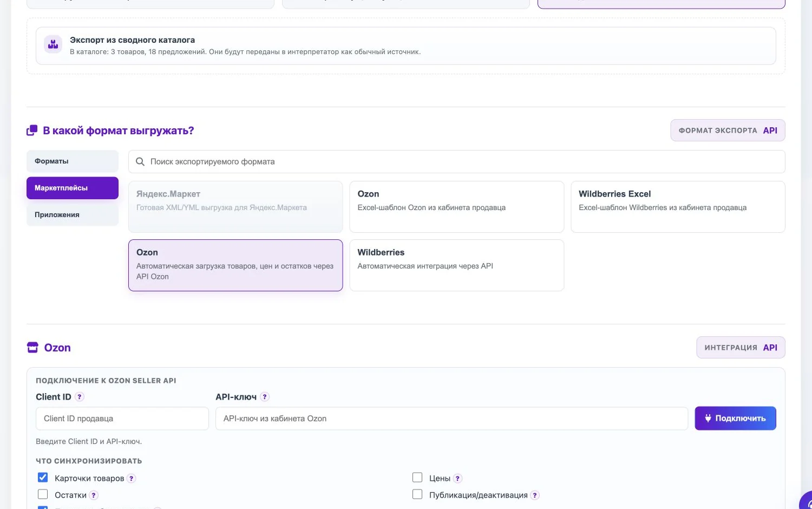The height and width of the screenshot is (509, 812).
Task: Enable the Публикация/деактивация checkbox
Action: pos(417,494)
